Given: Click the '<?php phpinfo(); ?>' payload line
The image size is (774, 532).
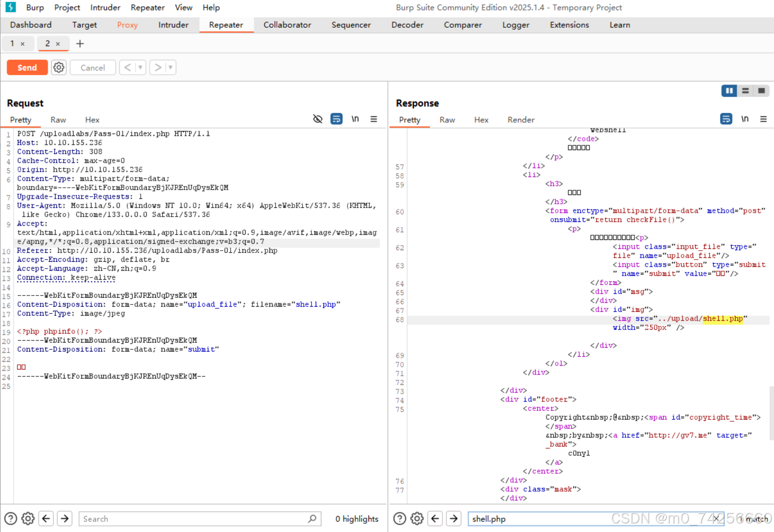Looking at the screenshot, I should (x=59, y=331).
